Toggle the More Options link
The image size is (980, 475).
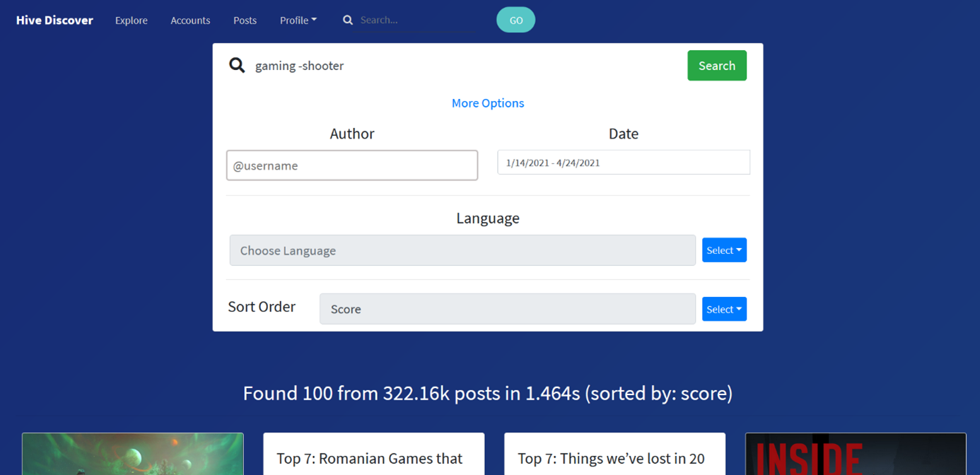488,103
